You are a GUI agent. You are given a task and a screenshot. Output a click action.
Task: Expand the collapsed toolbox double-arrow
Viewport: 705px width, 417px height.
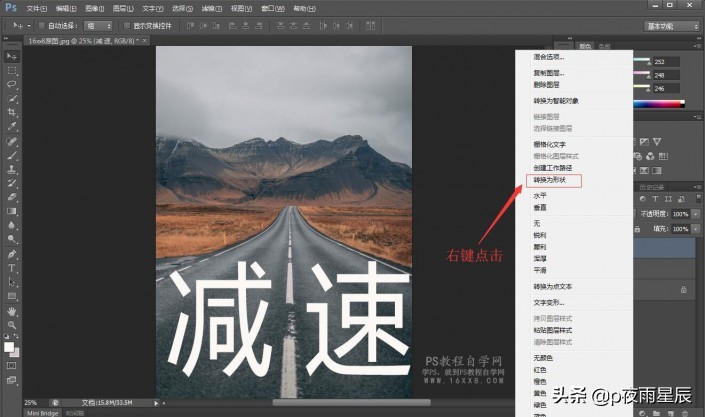click(x=6, y=39)
